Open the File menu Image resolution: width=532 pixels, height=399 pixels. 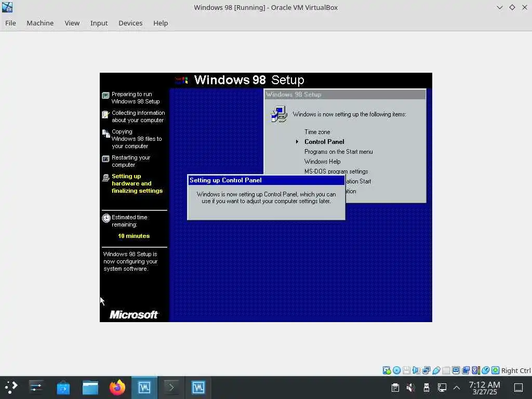10,23
